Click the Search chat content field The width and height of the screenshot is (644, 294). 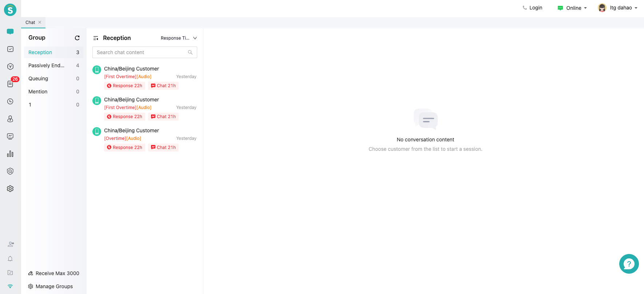coord(141,52)
